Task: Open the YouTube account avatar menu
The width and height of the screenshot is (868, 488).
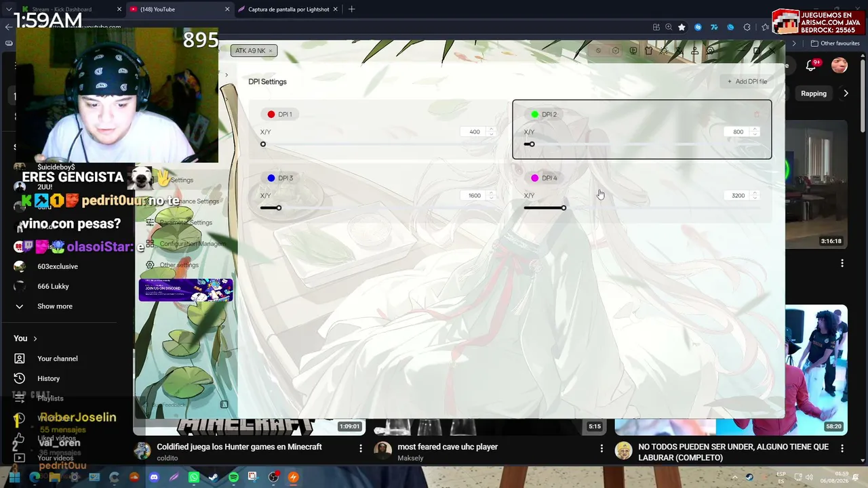Action: pos(840,65)
